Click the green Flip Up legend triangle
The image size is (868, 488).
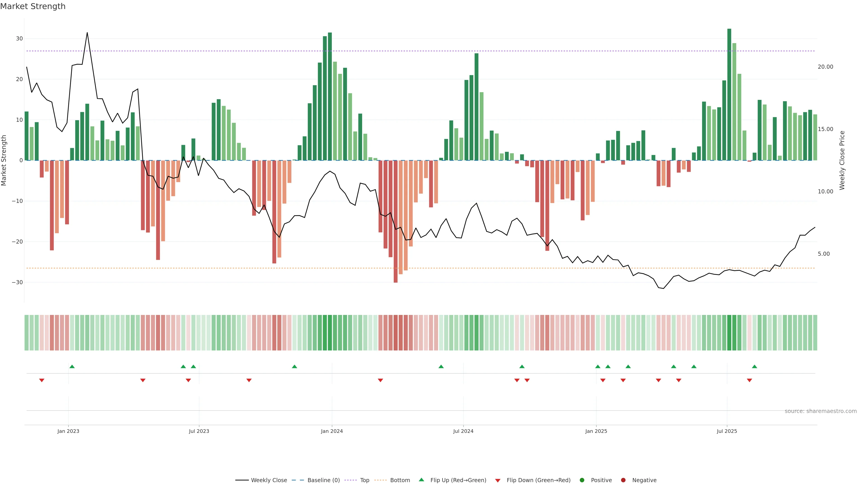point(421,480)
